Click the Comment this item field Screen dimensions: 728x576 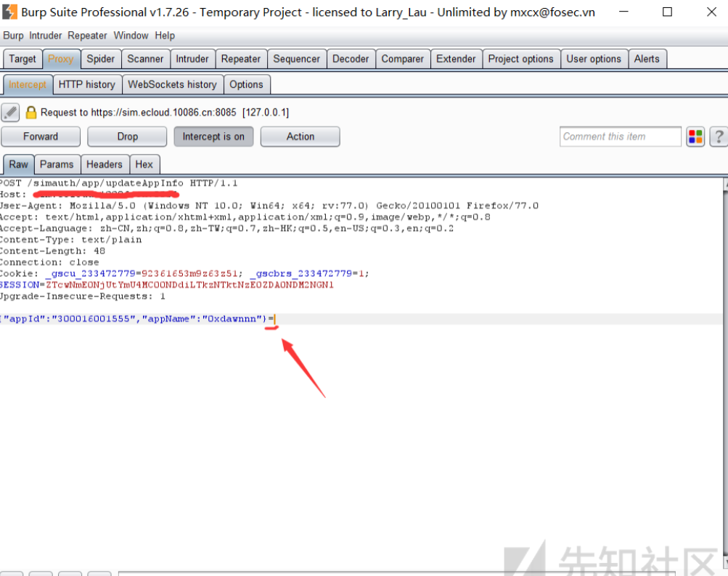click(x=621, y=137)
